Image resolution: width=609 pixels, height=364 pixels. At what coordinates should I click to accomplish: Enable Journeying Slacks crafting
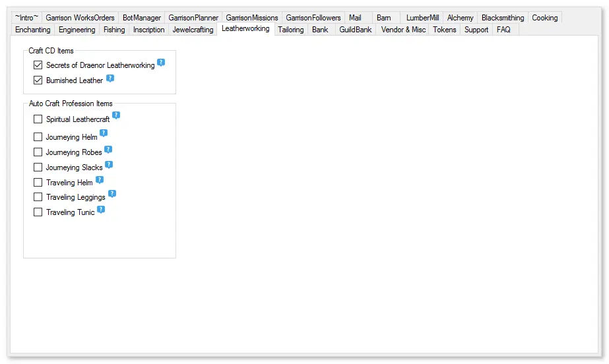pos(38,167)
